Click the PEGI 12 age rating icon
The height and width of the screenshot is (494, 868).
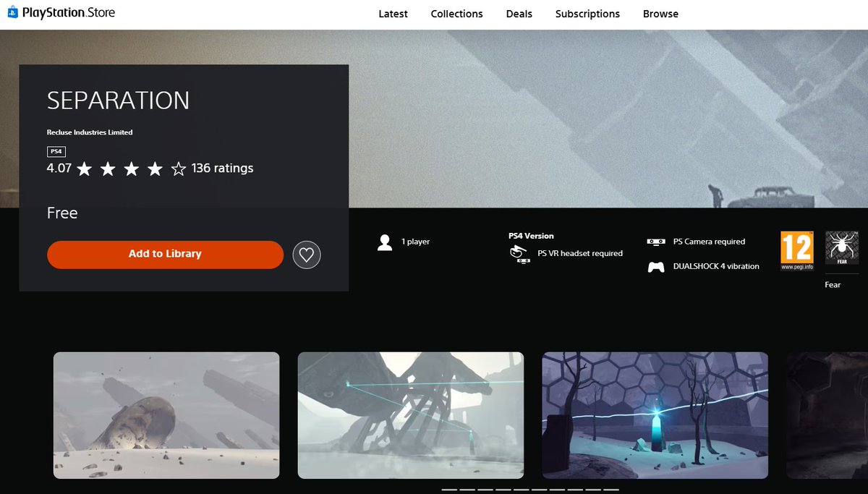(797, 251)
